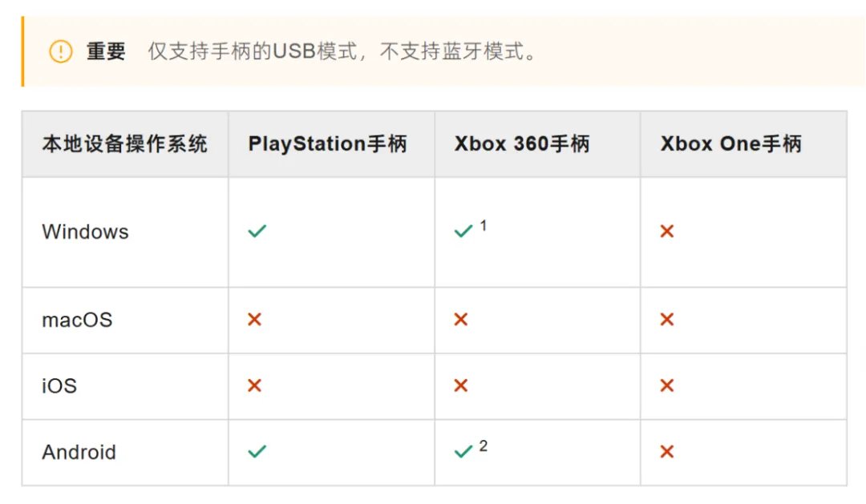
Task: Click the green check for Android PlayStation手柄
Action: click(257, 452)
